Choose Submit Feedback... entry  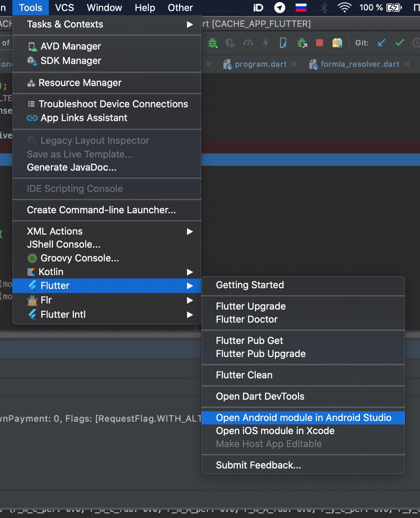pyautogui.click(x=303, y=465)
